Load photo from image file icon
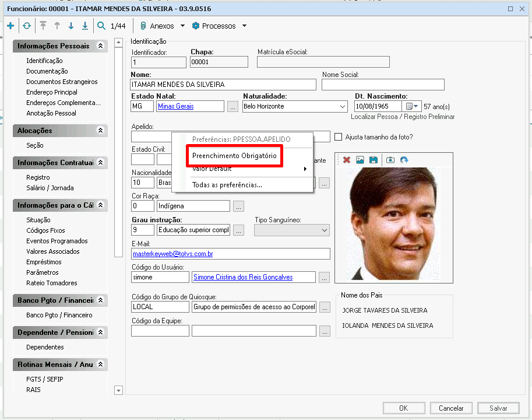532x420 pixels. tap(360, 160)
